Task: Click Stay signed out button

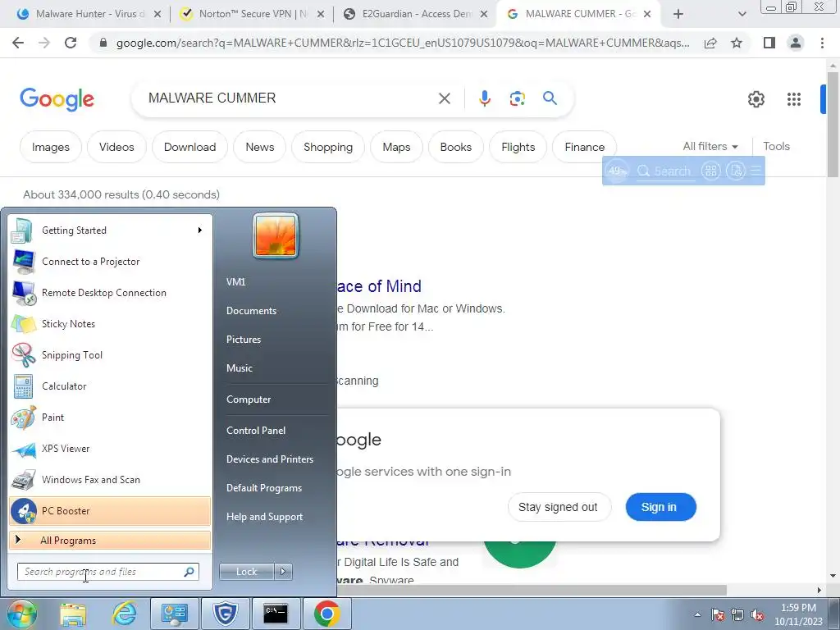Action: click(558, 507)
